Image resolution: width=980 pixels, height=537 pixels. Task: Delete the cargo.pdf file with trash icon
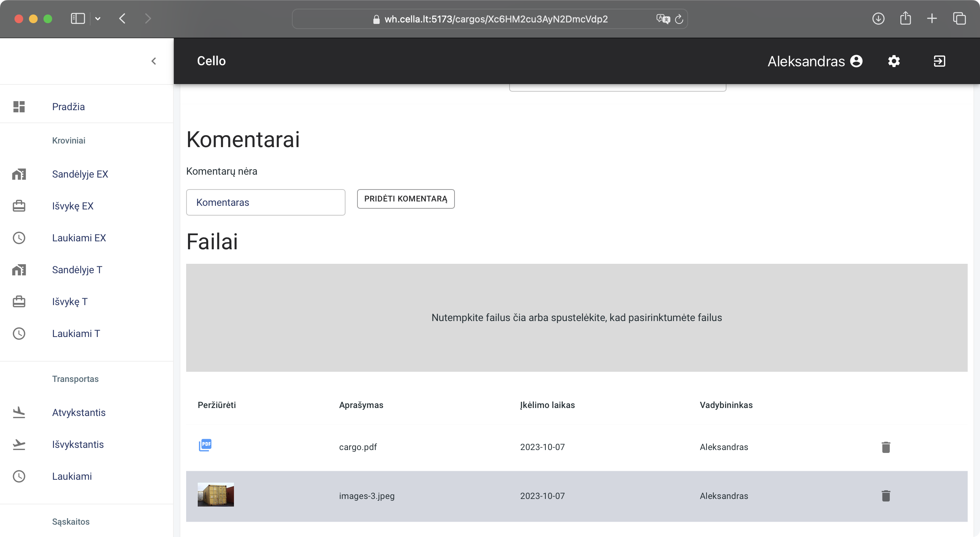click(x=885, y=447)
